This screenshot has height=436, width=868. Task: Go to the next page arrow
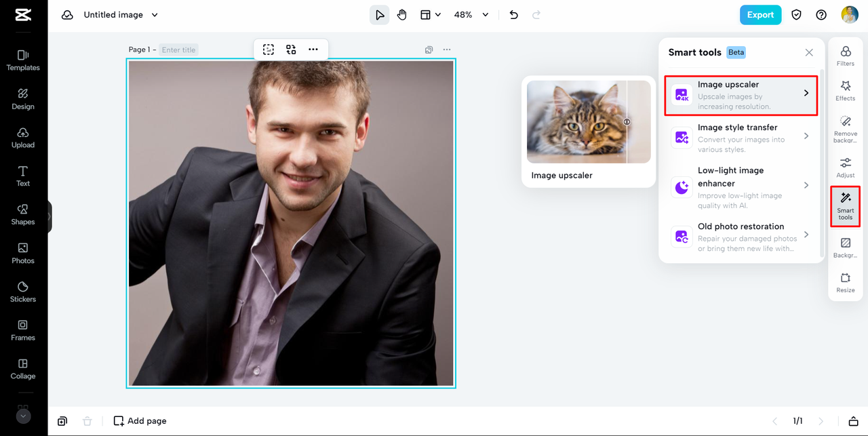[x=821, y=421]
